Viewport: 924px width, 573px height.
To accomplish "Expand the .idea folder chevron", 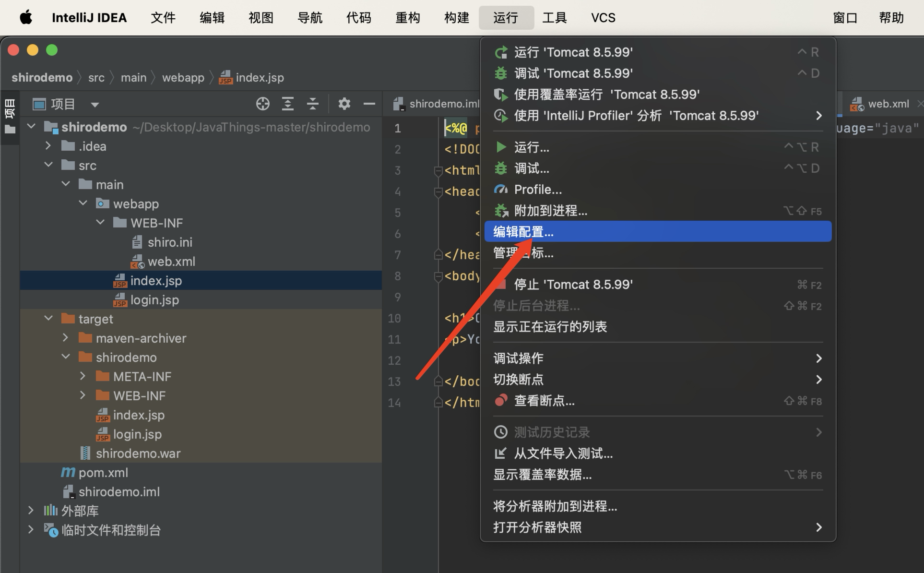I will pyautogui.click(x=48, y=145).
